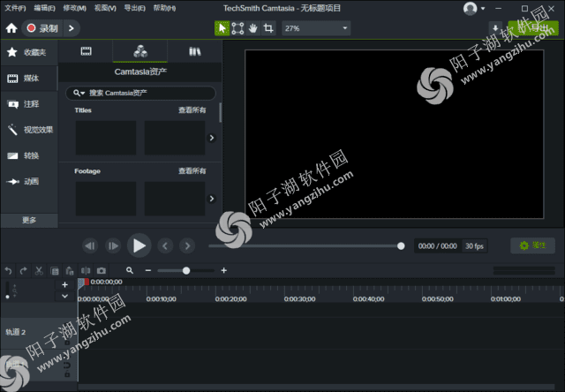Open the user account dropdown
The width and height of the screenshot is (565, 392).
tap(474, 8)
